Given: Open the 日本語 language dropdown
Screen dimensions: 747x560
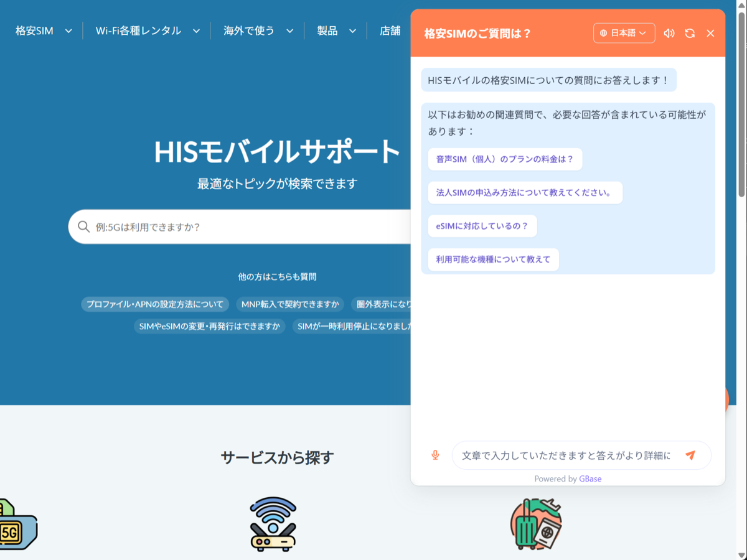Looking at the screenshot, I should 624,33.
